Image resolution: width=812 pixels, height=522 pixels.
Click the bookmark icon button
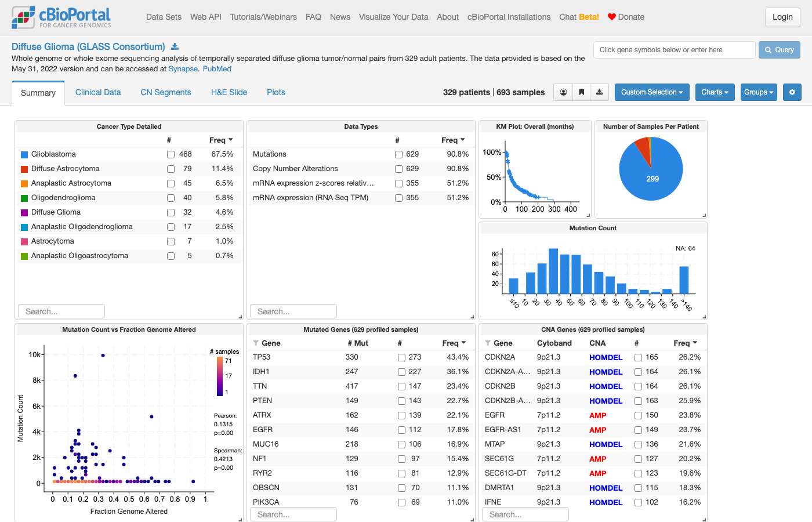581,92
